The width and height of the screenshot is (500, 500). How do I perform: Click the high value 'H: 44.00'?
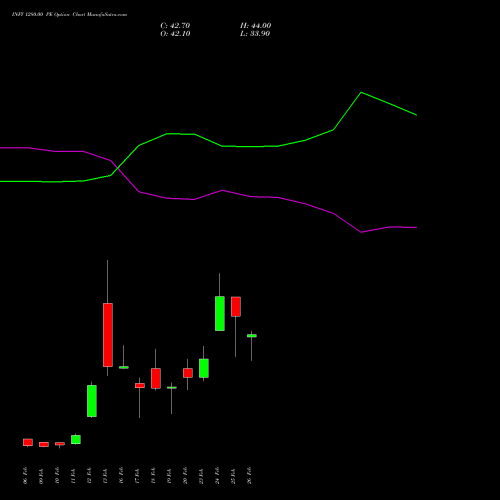tap(255, 26)
